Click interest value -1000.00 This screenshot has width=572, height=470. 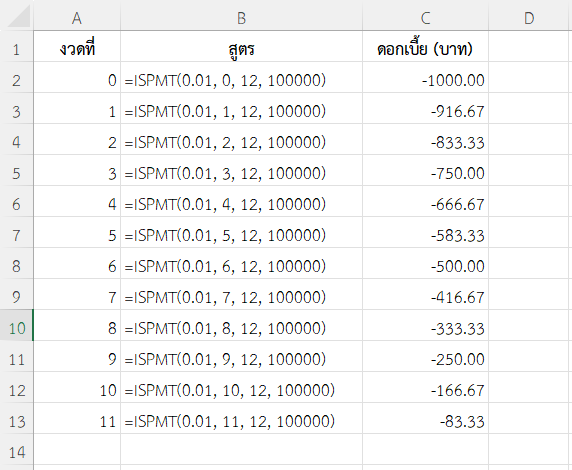[x=425, y=77]
